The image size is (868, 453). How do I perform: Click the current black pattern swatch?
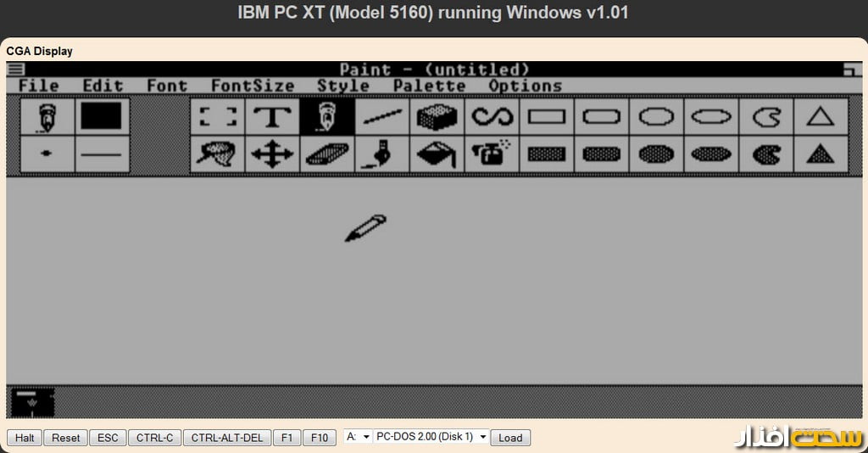[101, 116]
